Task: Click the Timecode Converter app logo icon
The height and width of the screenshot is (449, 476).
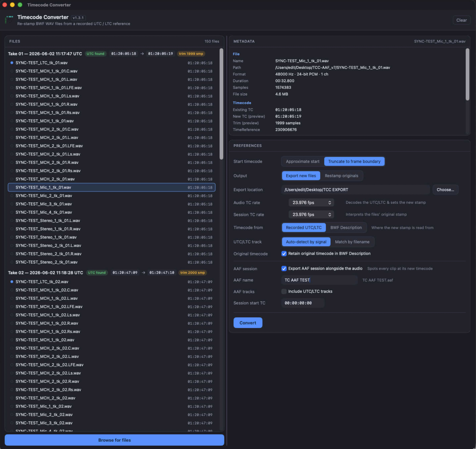Action: (9, 20)
